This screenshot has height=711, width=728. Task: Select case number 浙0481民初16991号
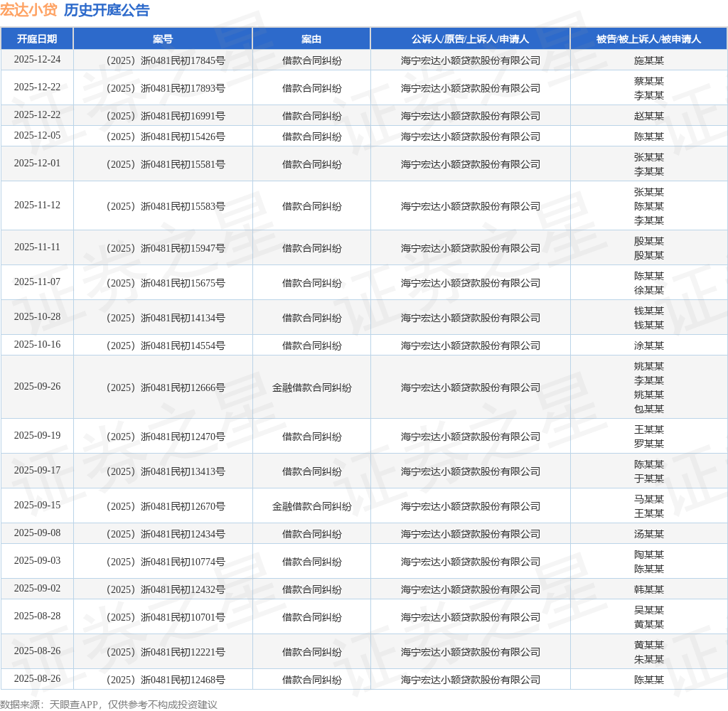click(166, 116)
